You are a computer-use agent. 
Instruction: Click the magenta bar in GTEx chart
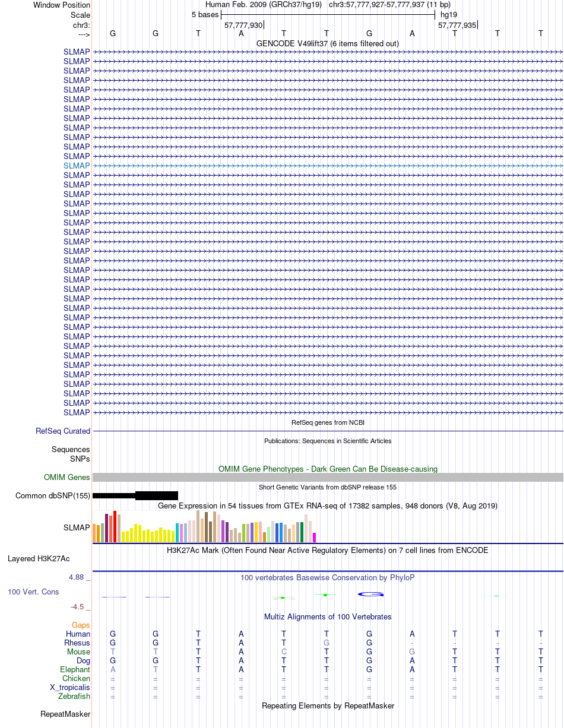coord(315,538)
